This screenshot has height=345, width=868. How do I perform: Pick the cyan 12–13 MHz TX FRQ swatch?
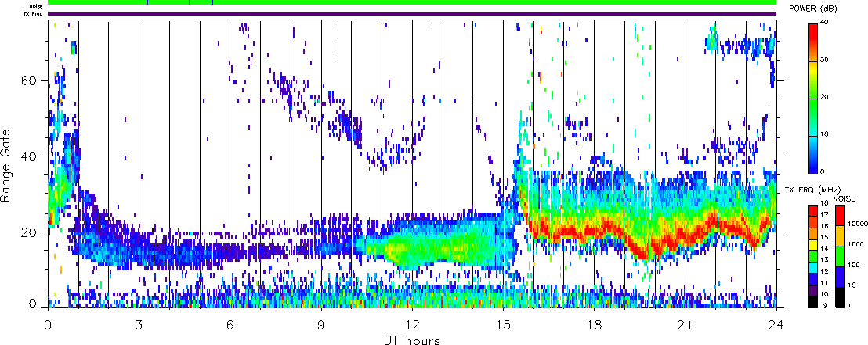tap(814, 267)
